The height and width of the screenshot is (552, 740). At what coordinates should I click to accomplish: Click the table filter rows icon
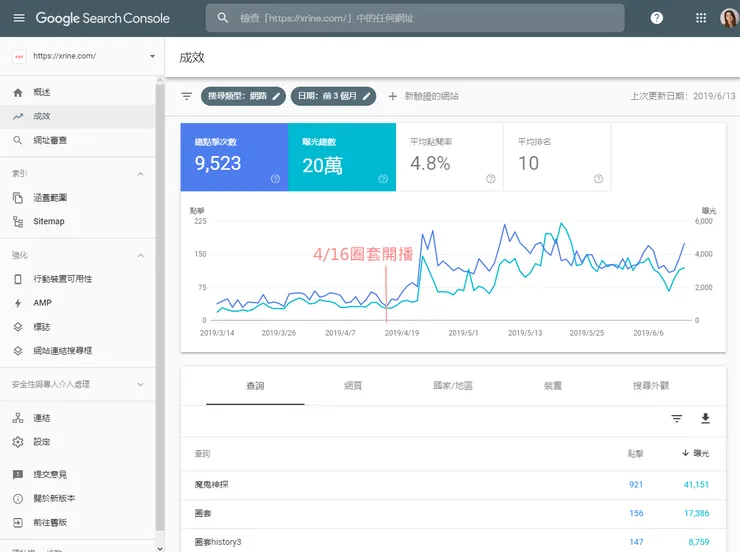tap(677, 419)
